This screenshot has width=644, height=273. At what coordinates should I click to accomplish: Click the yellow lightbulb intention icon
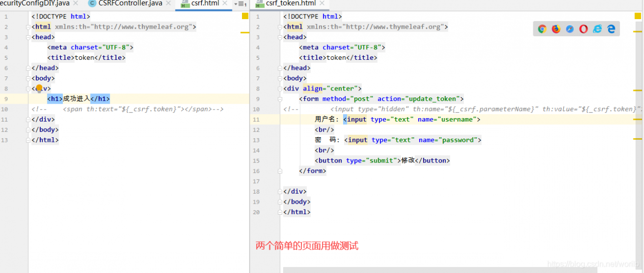tap(39, 88)
